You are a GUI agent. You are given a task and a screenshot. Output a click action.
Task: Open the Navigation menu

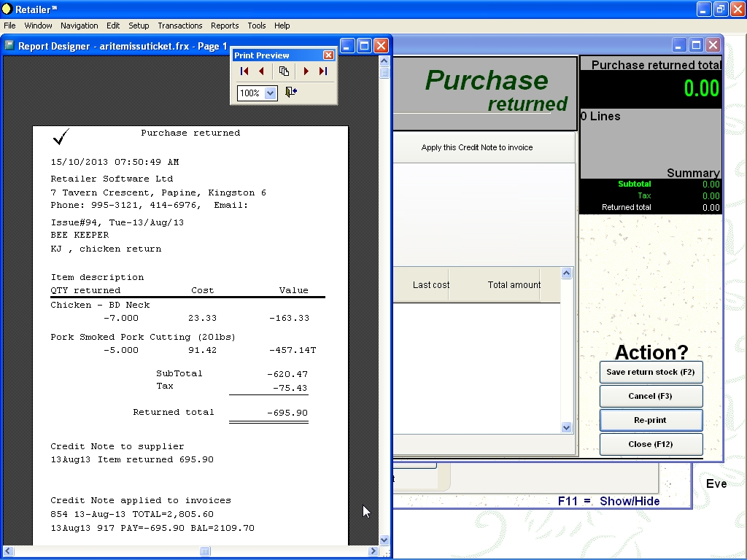79,26
